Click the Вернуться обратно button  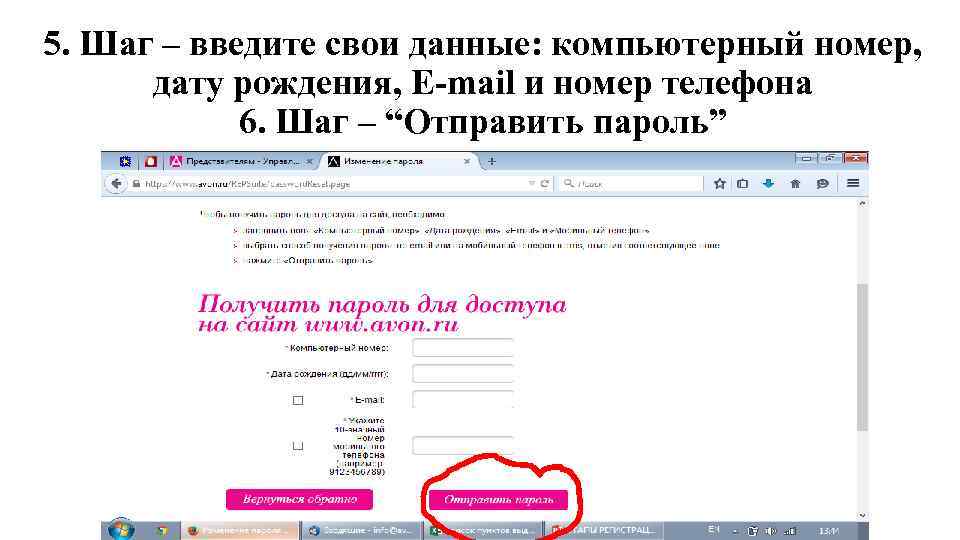(299, 499)
